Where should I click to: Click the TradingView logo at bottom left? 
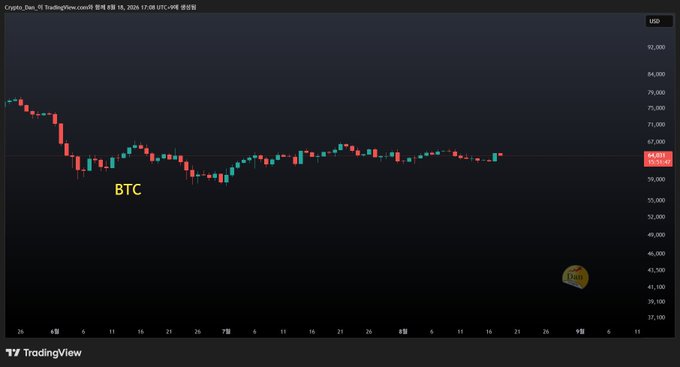coord(44,353)
